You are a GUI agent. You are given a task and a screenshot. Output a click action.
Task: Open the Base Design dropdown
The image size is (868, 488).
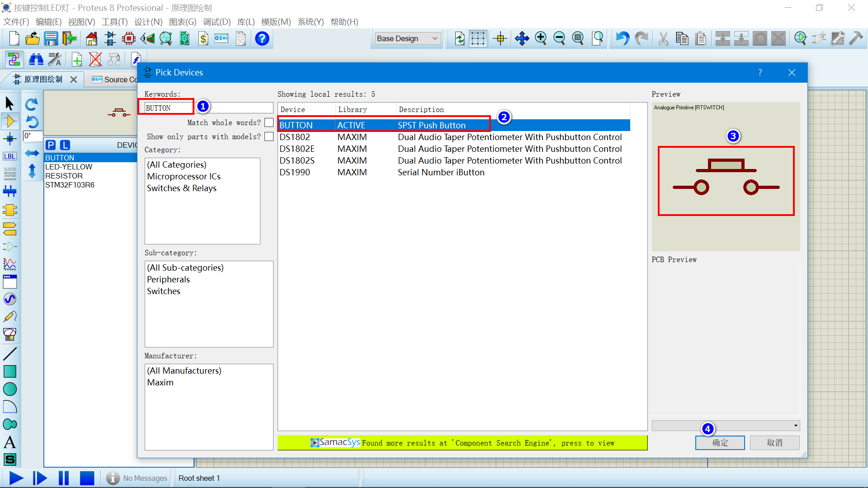pyautogui.click(x=408, y=38)
